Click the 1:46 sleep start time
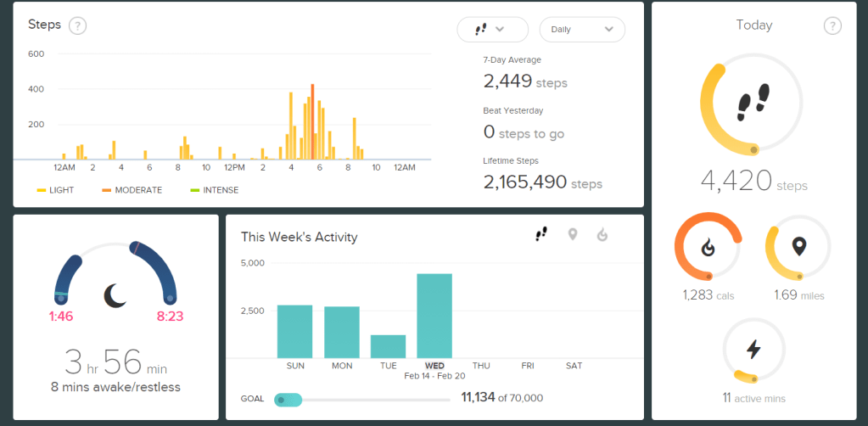 60,317
